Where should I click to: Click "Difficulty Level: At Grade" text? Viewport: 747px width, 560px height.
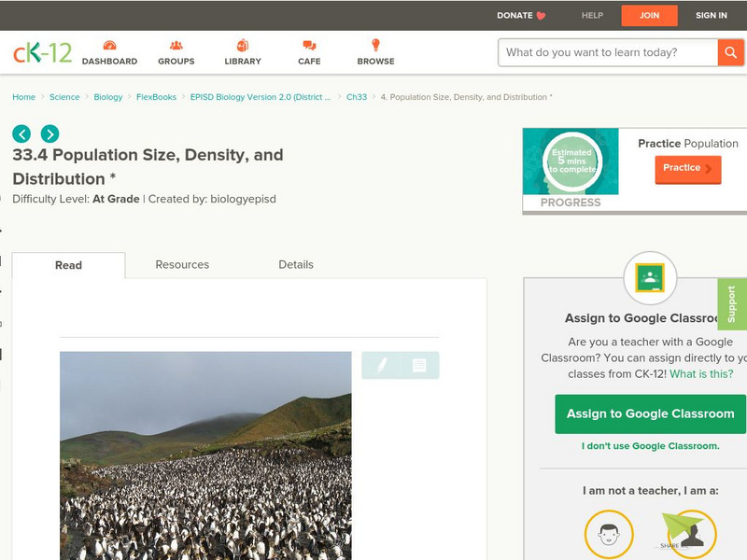tap(76, 199)
